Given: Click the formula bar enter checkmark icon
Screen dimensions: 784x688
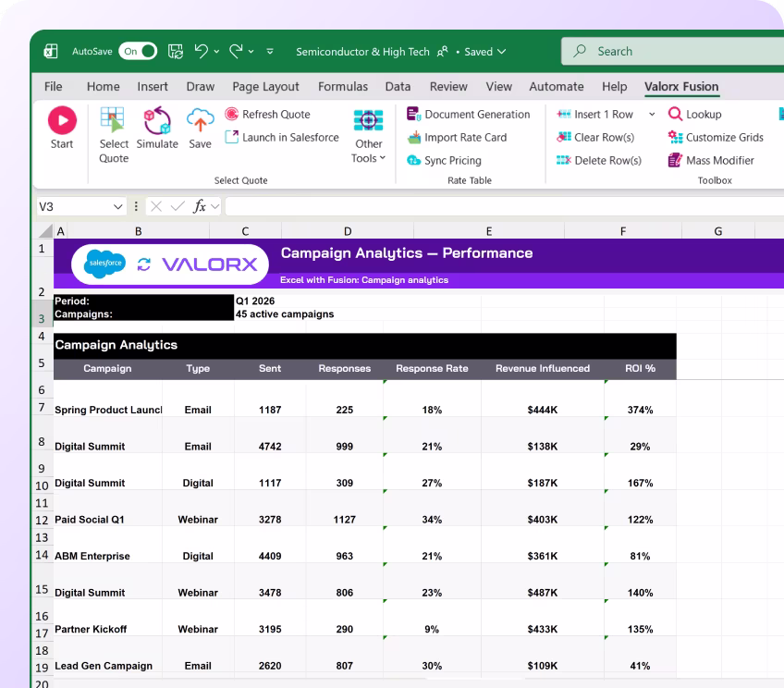Looking at the screenshot, I should [x=178, y=206].
